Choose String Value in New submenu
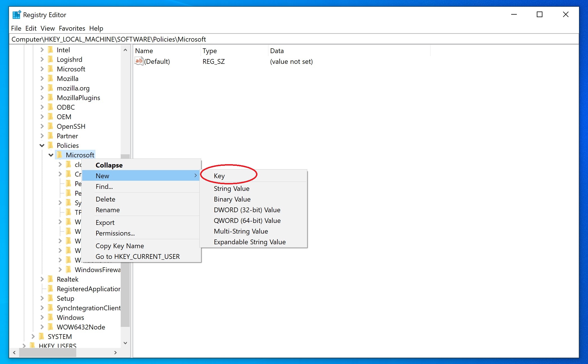This screenshot has width=588, height=364. point(253,188)
